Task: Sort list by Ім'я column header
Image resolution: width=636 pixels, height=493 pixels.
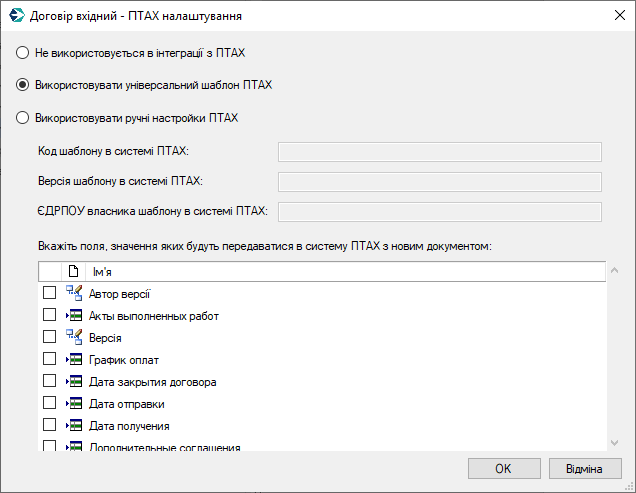Action: coord(346,271)
